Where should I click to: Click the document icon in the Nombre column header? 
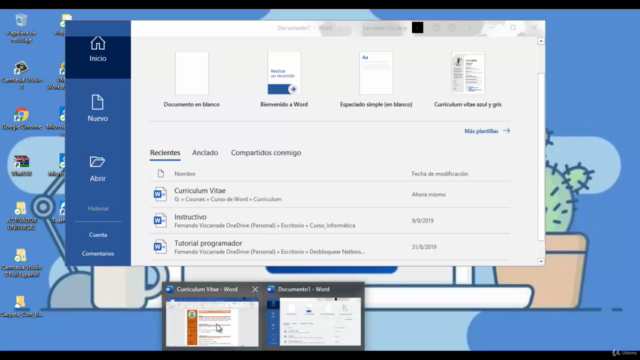click(x=161, y=173)
